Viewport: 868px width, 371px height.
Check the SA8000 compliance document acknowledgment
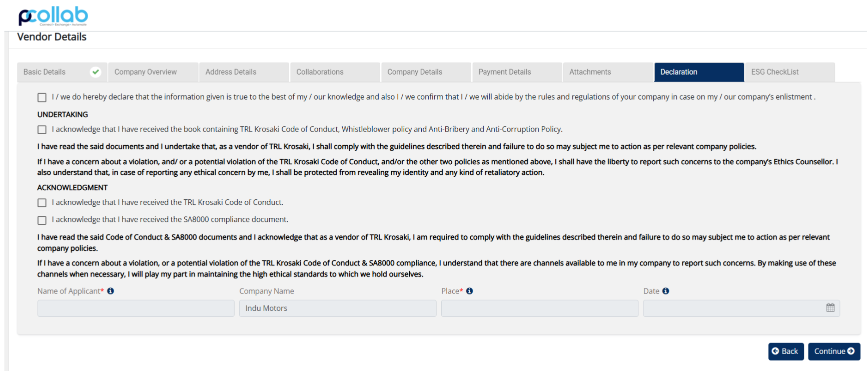42,220
